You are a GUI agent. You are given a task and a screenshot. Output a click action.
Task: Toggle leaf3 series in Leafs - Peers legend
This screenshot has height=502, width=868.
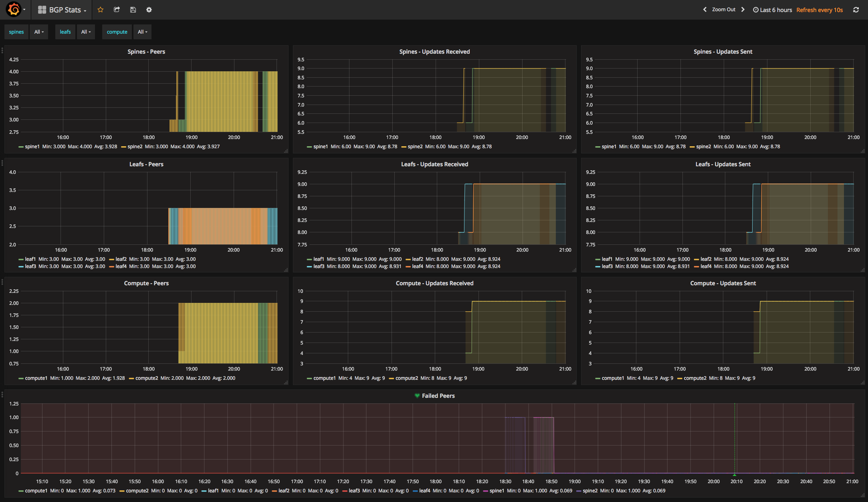[30, 266]
